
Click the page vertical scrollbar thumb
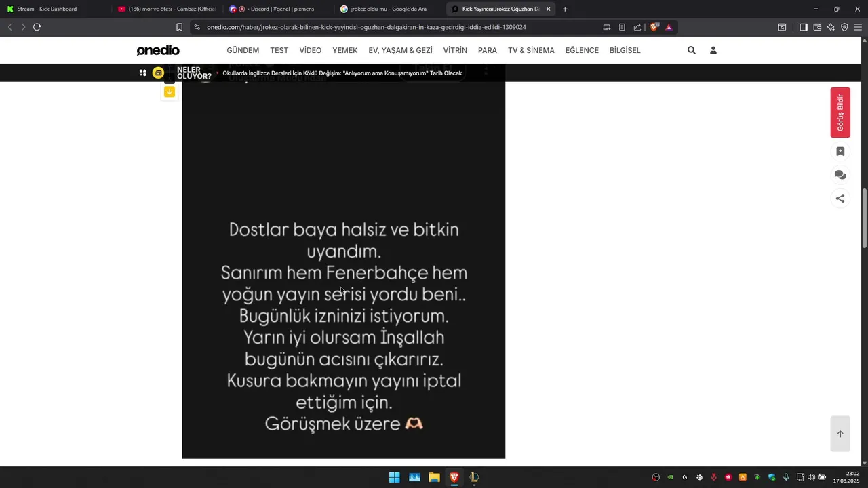(x=865, y=218)
